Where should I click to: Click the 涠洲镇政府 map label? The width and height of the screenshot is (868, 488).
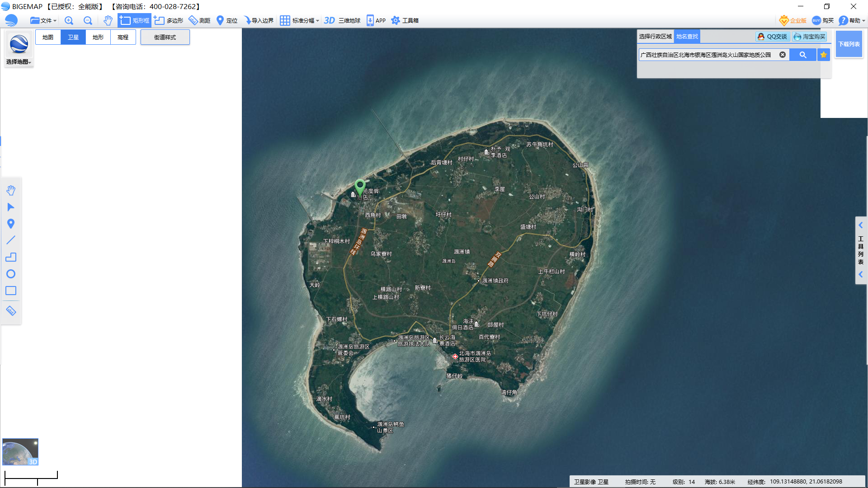495,281
